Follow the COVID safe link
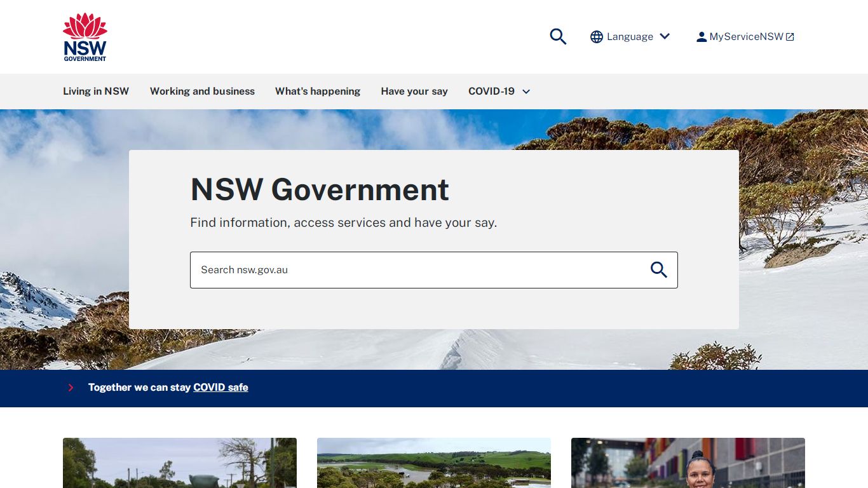The height and width of the screenshot is (488, 868). (x=220, y=388)
